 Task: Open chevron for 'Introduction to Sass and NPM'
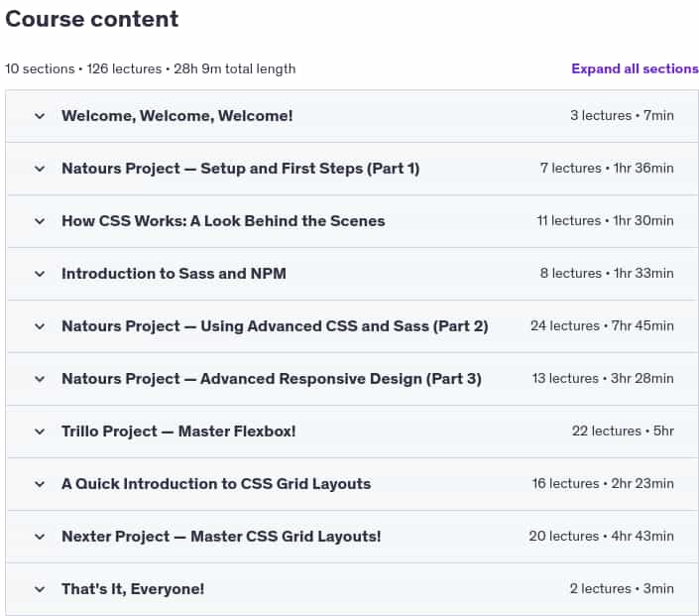point(40,274)
